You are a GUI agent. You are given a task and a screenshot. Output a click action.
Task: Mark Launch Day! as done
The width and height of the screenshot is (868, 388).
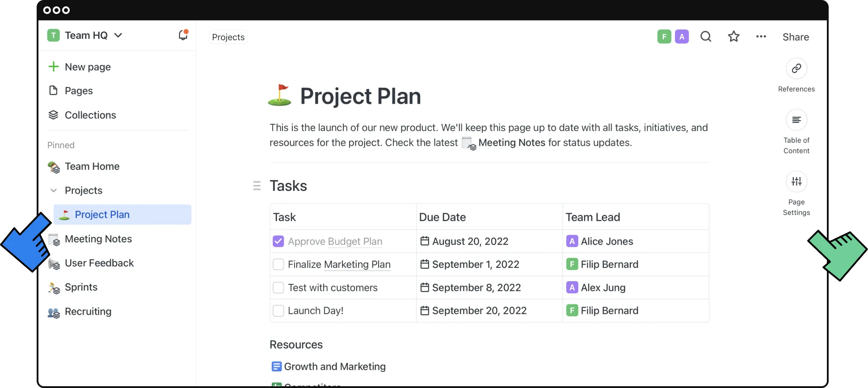click(278, 311)
